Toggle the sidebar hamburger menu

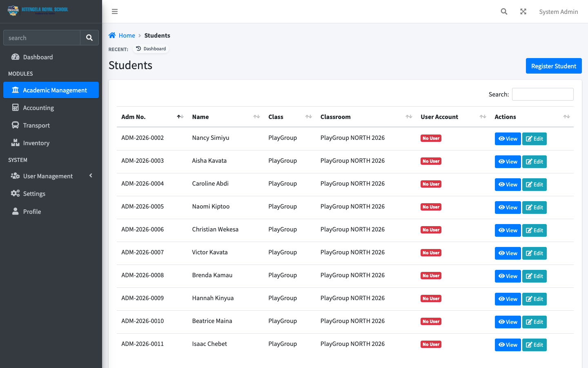[115, 11]
